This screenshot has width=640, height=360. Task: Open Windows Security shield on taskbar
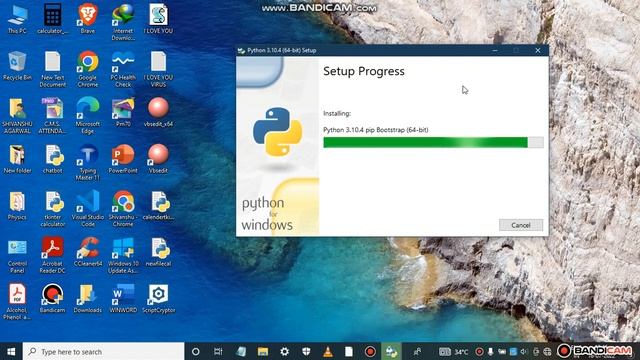(x=306, y=351)
